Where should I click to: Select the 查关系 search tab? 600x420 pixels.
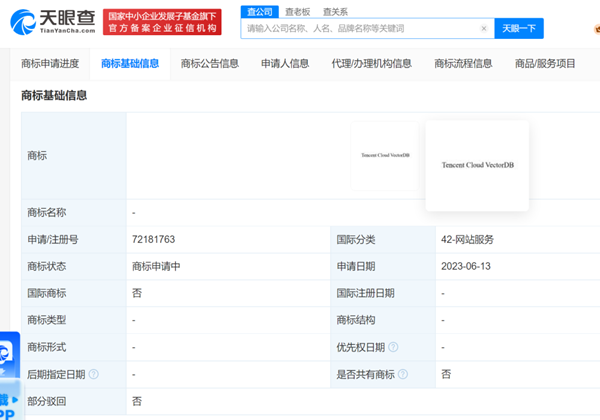coord(335,11)
